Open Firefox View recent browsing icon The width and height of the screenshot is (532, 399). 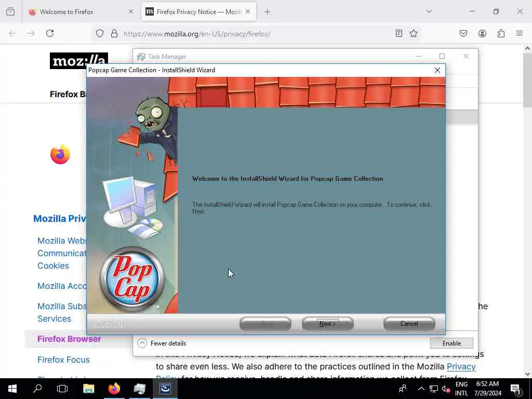coord(10,12)
